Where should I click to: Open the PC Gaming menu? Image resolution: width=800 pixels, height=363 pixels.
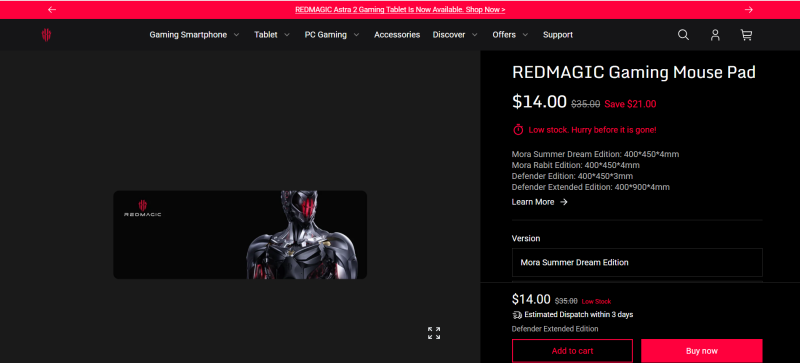pyautogui.click(x=326, y=35)
